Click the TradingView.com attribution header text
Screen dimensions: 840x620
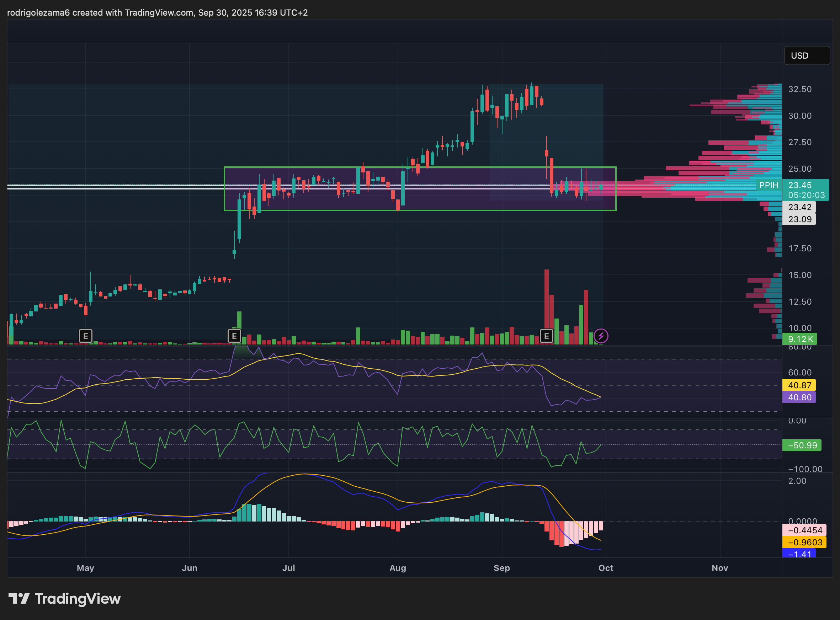click(158, 12)
